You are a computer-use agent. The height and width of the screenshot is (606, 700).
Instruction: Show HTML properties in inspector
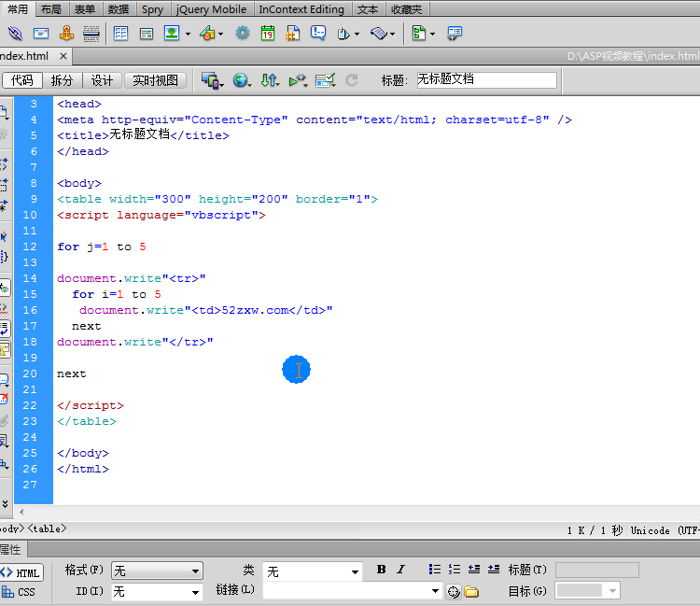[21, 572]
